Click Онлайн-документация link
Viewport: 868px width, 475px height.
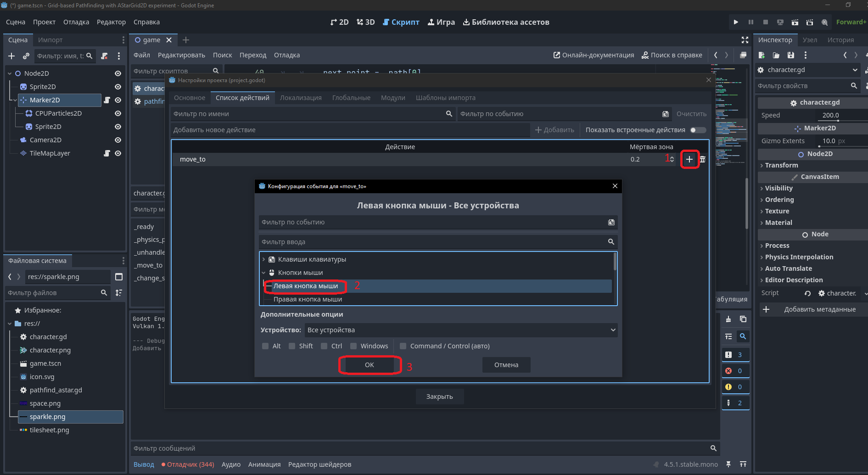pyautogui.click(x=594, y=55)
